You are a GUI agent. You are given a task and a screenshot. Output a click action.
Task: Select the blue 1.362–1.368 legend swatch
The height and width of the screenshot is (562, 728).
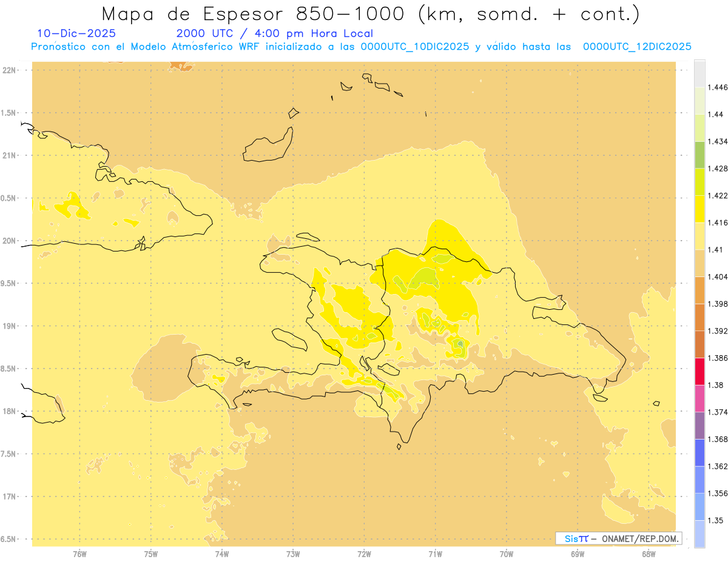click(x=699, y=452)
